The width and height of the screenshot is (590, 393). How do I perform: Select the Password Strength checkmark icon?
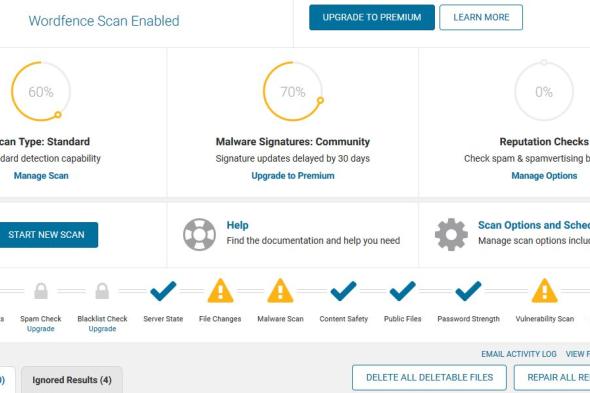pos(468,291)
